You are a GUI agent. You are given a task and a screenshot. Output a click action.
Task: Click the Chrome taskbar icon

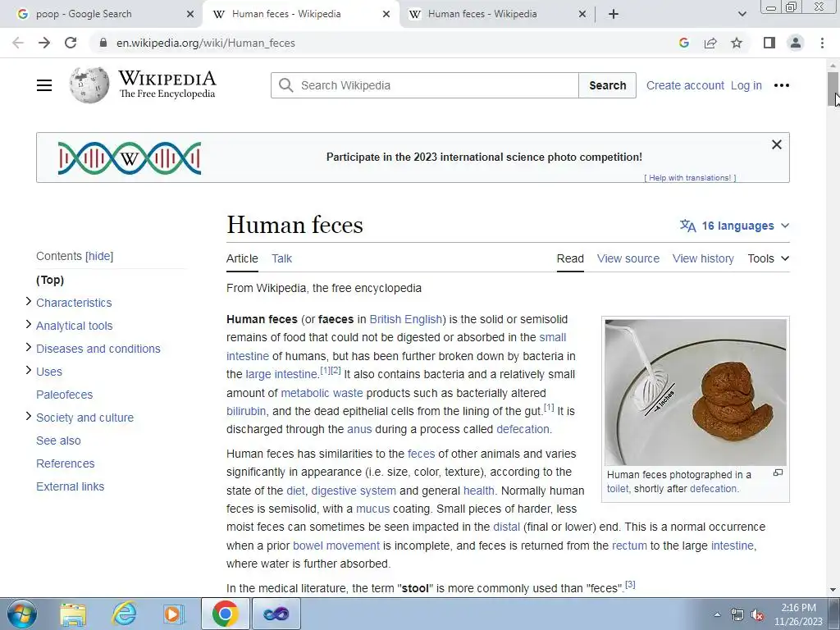pos(225,614)
